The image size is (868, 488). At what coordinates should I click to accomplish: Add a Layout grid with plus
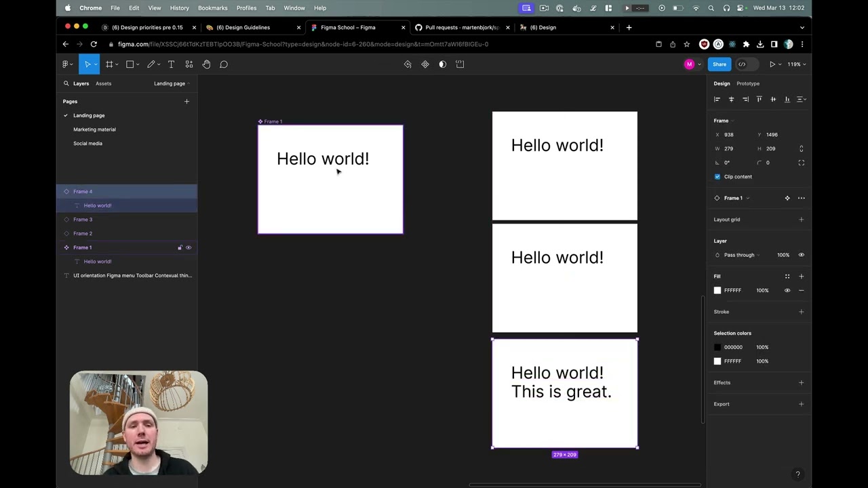(x=802, y=220)
